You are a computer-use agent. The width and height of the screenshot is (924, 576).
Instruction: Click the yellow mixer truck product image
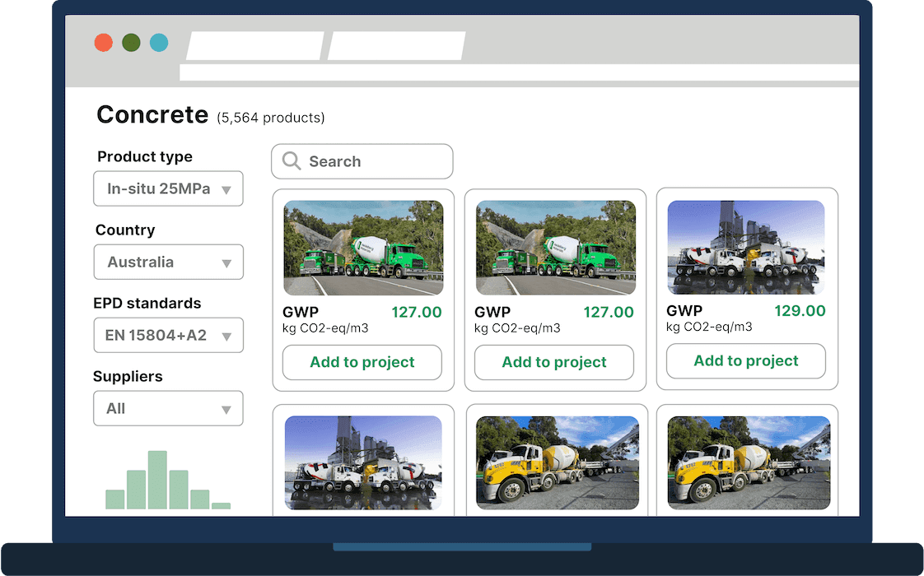tap(557, 462)
